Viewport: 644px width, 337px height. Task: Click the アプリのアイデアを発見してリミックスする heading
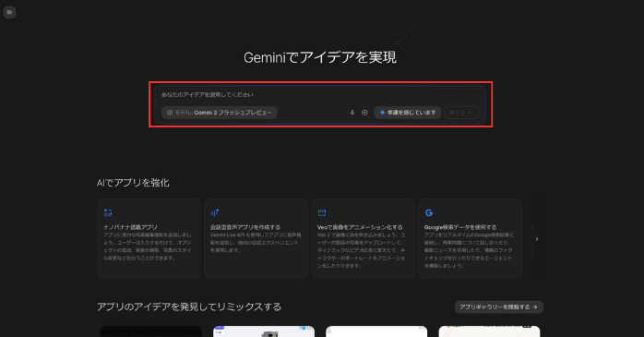tap(189, 307)
